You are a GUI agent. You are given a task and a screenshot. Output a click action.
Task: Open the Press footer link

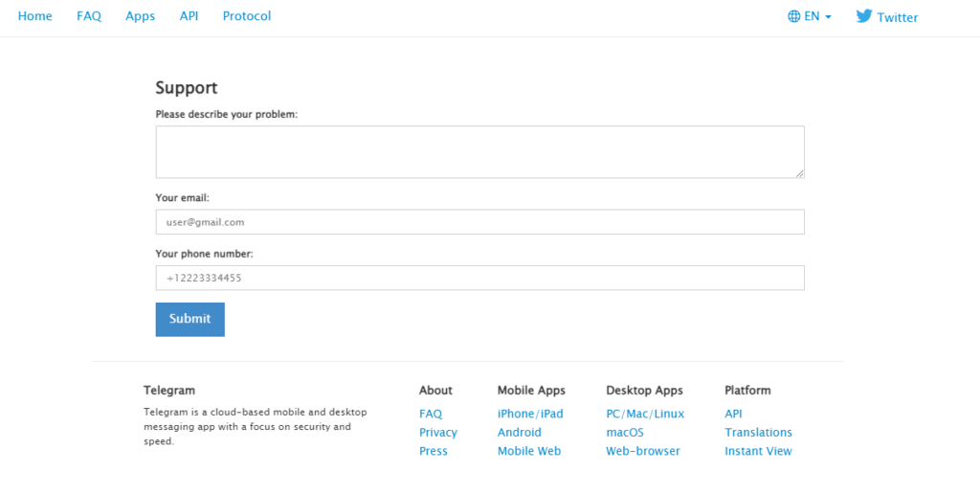434,451
